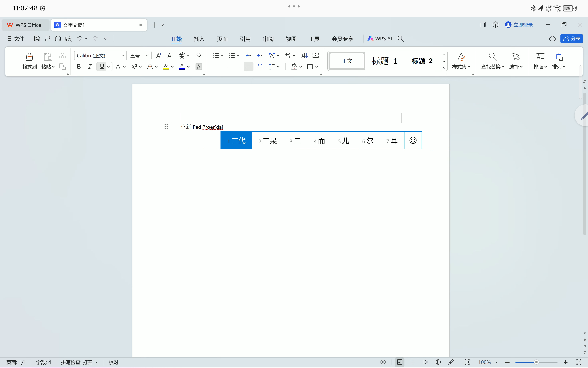The width and height of the screenshot is (588, 368).
Task: Apply 标题 1 style
Action: (384, 61)
